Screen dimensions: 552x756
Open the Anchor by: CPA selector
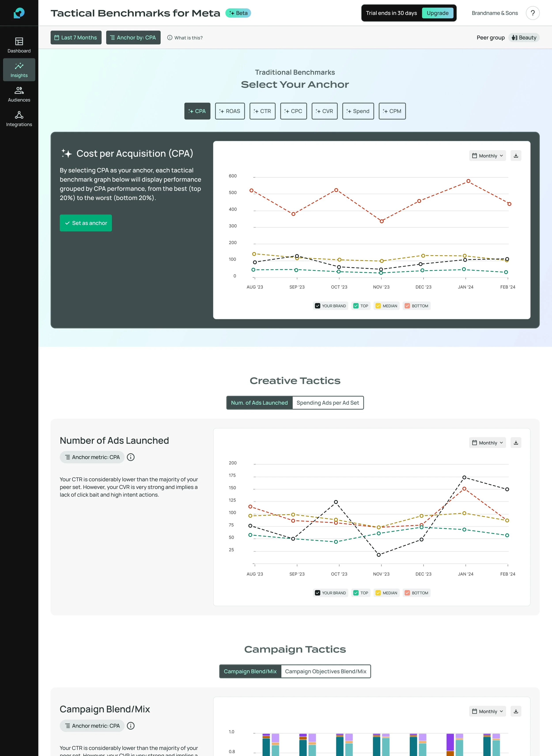[133, 38]
